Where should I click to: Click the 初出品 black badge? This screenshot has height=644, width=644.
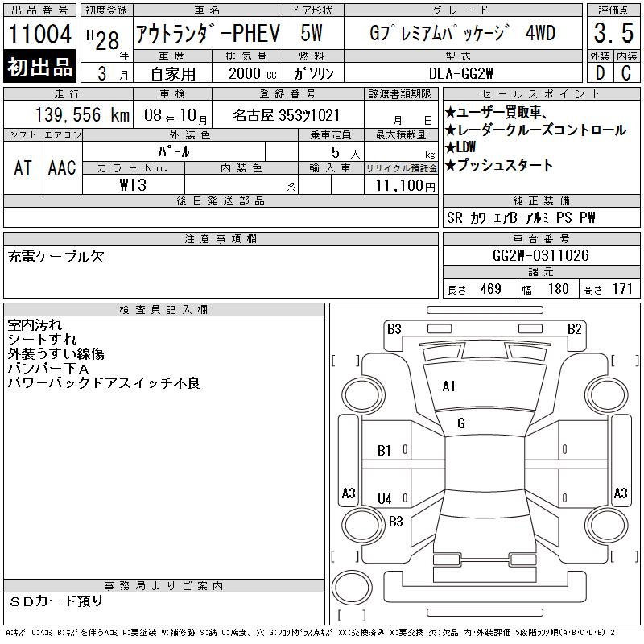(x=39, y=68)
